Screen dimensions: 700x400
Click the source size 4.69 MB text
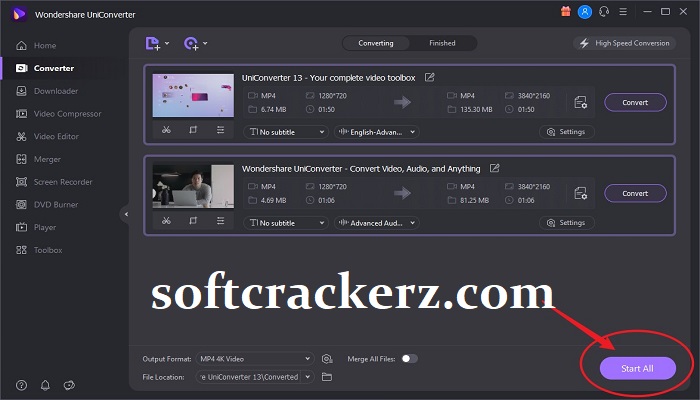click(x=273, y=200)
